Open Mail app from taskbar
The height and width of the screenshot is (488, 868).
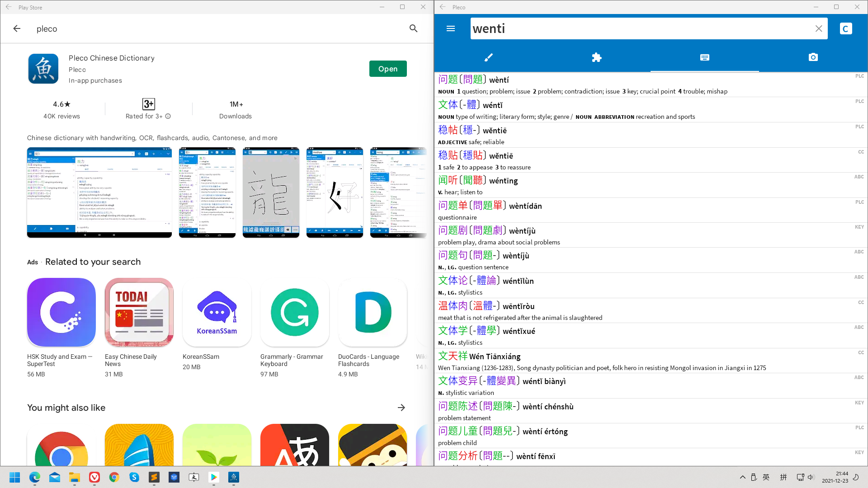pos(55,477)
